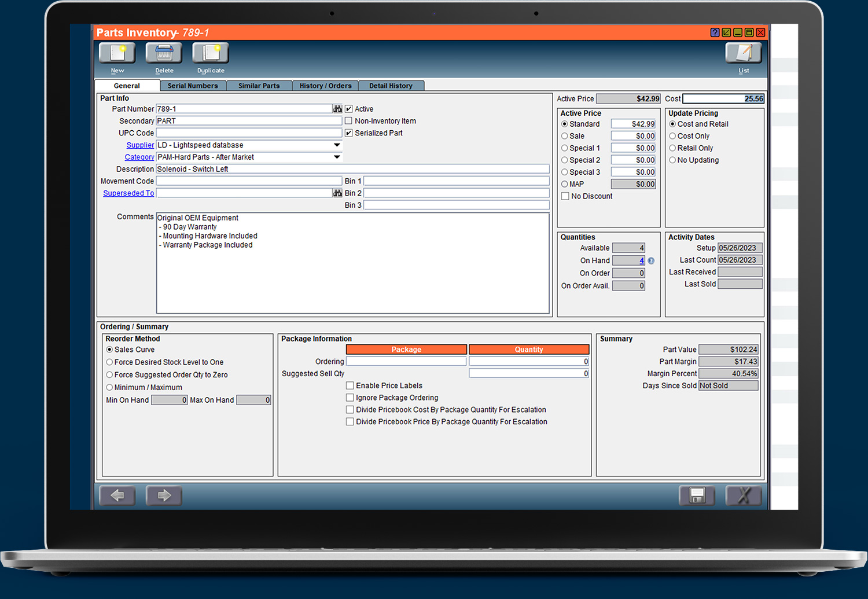This screenshot has height=599, width=868.
Task: Click the Ordering package input field
Action: click(406, 361)
